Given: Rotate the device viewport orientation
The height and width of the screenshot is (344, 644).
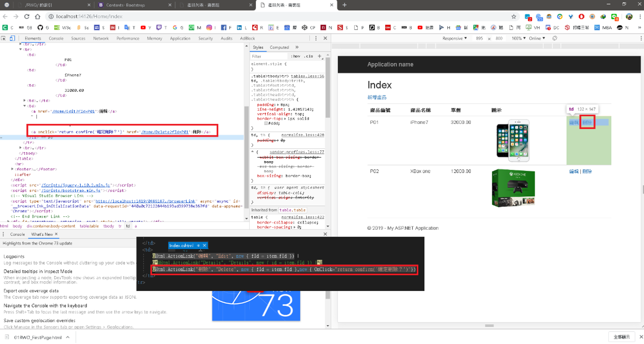Looking at the screenshot, I should pyautogui.click(x=555, y=38).
